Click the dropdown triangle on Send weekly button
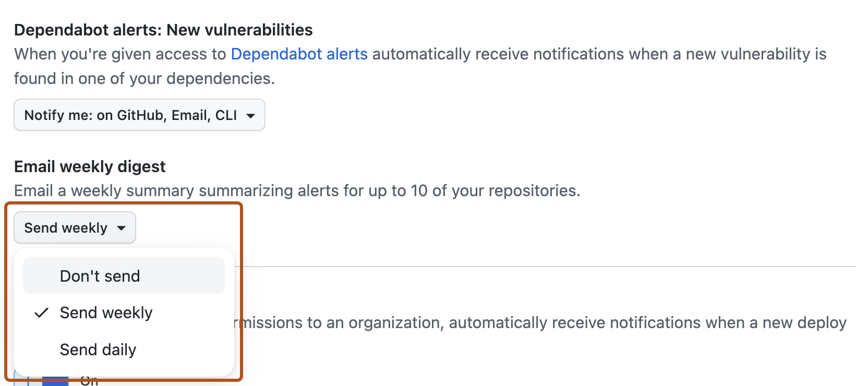Viewport: 868px width, 386px height. 122,227
